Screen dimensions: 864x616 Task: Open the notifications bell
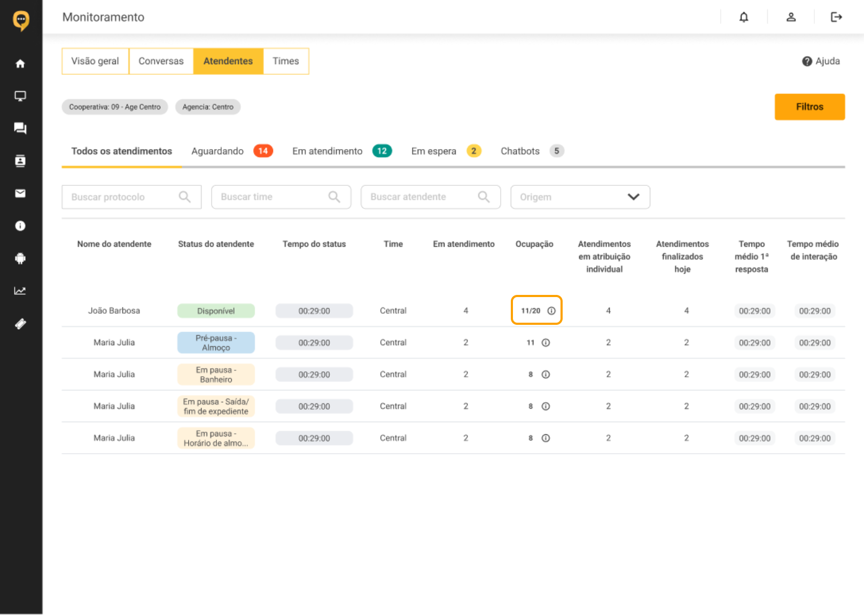744,17
